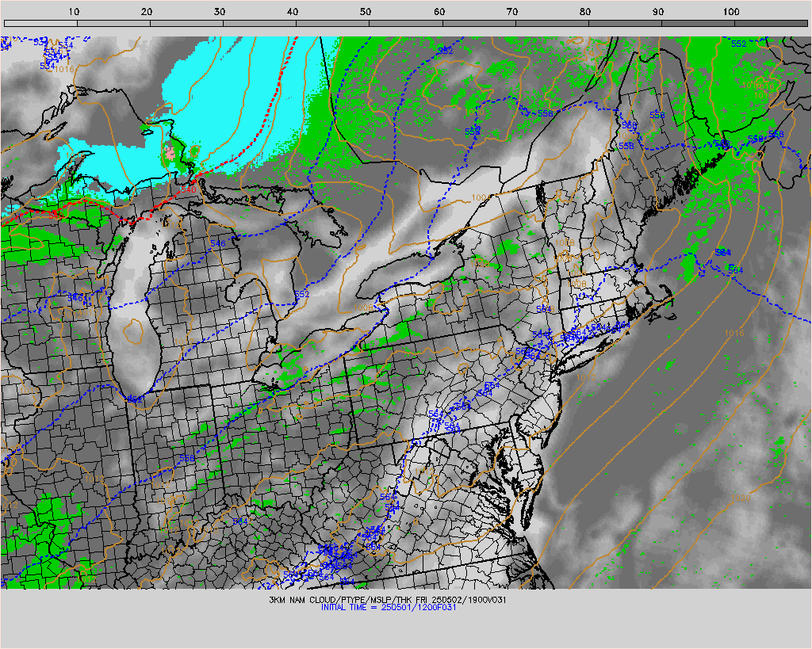
Task: Click the legend segment between 10 and 20
Action: [x=113, y=23]
